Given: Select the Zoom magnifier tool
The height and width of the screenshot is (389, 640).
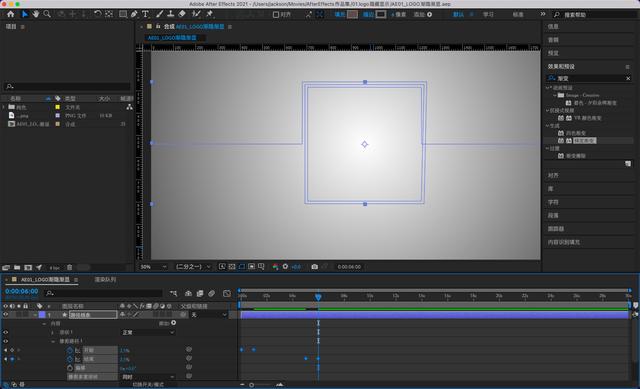Looking at the screenshot, I should click(x=47, y=14).
